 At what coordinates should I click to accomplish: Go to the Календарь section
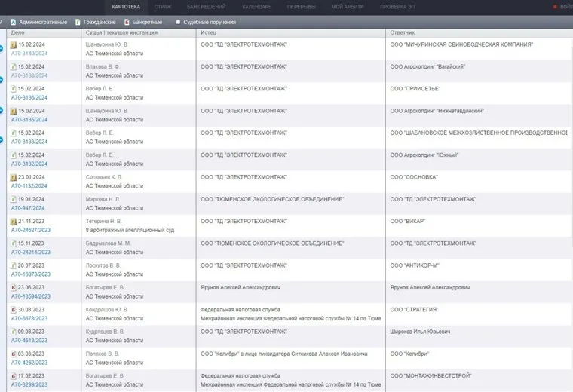click(x=258, y=7)
